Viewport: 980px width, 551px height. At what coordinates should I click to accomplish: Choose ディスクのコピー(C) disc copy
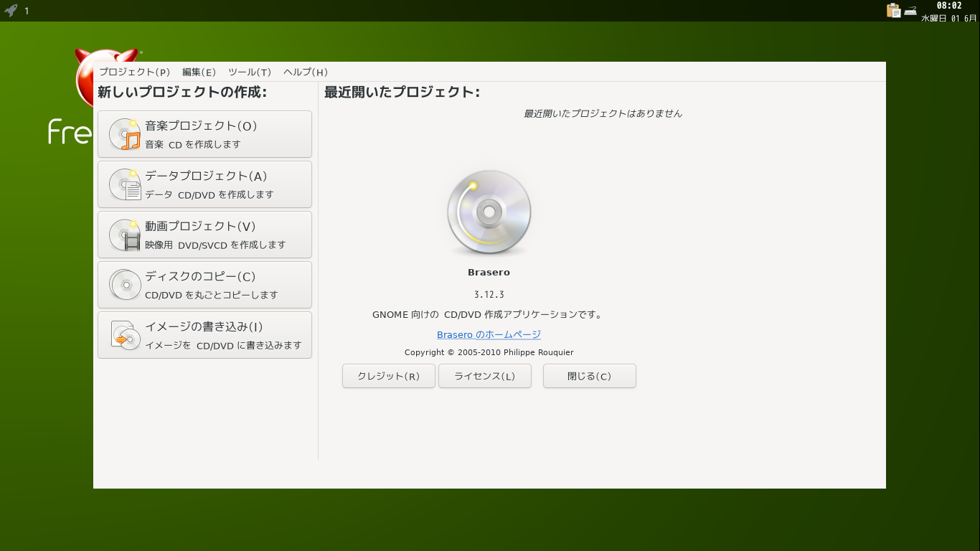204,285
